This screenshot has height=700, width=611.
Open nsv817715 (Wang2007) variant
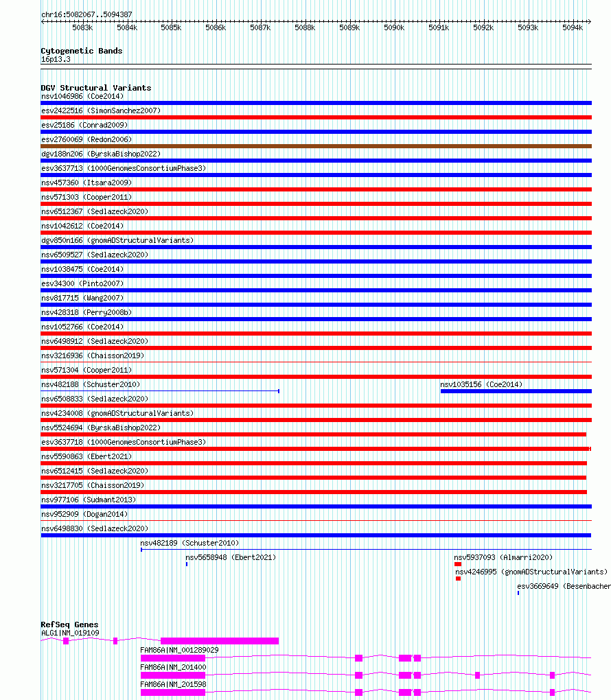tap(82, 298)
